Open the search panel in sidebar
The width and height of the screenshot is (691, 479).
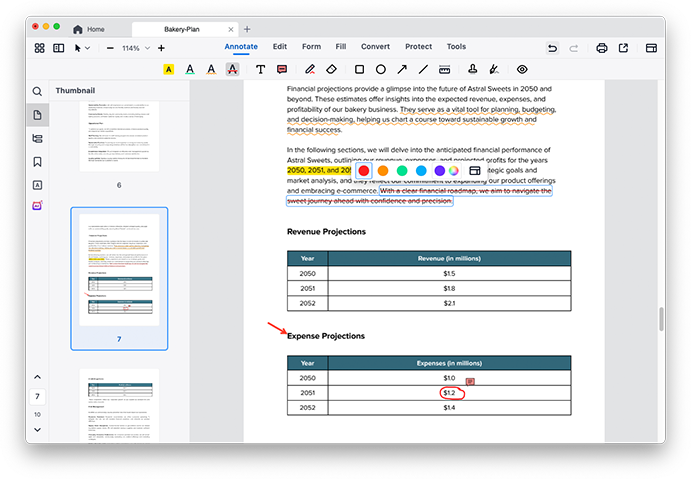[37, 92]
